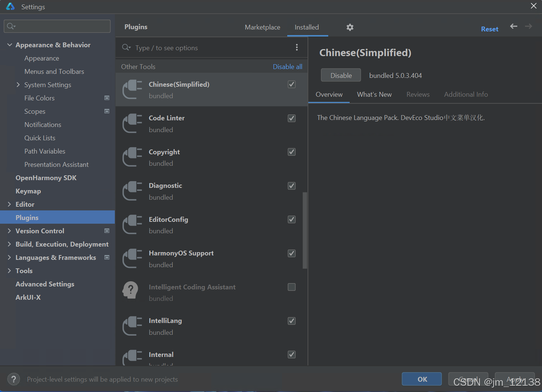The image size is (542, 392).
Task: Expand the Version Control section
Action: point(9,231)
